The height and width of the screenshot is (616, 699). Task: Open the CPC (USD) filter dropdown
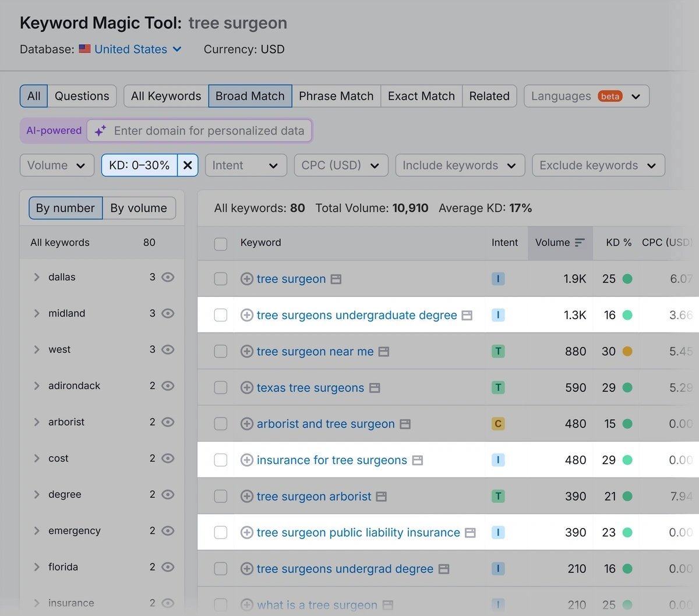341,165
